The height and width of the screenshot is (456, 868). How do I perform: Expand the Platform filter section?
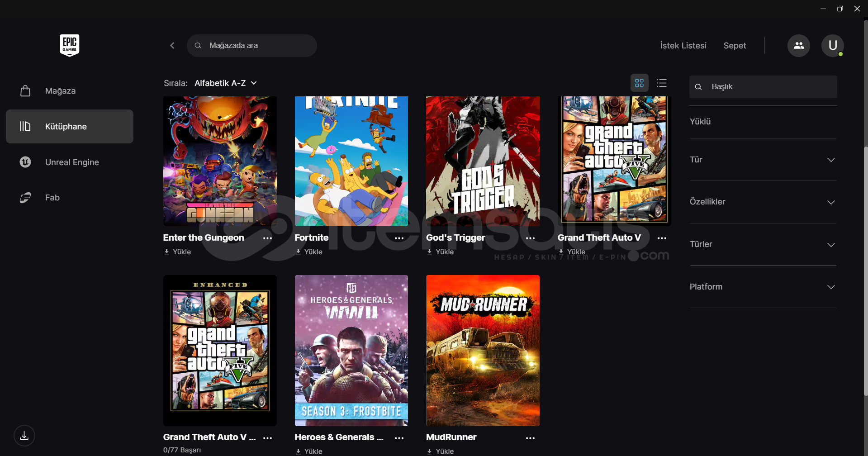(763, 287)
